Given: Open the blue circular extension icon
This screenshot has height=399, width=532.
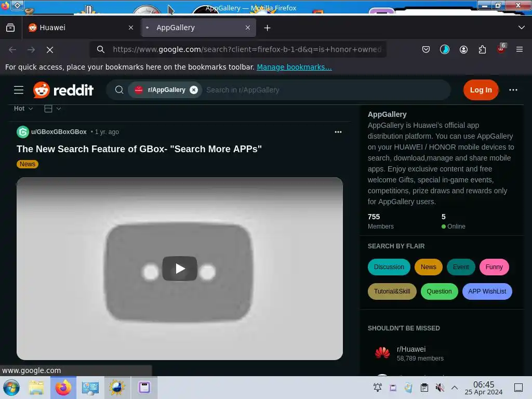Looking at the screenshot, I should point(445,49).
